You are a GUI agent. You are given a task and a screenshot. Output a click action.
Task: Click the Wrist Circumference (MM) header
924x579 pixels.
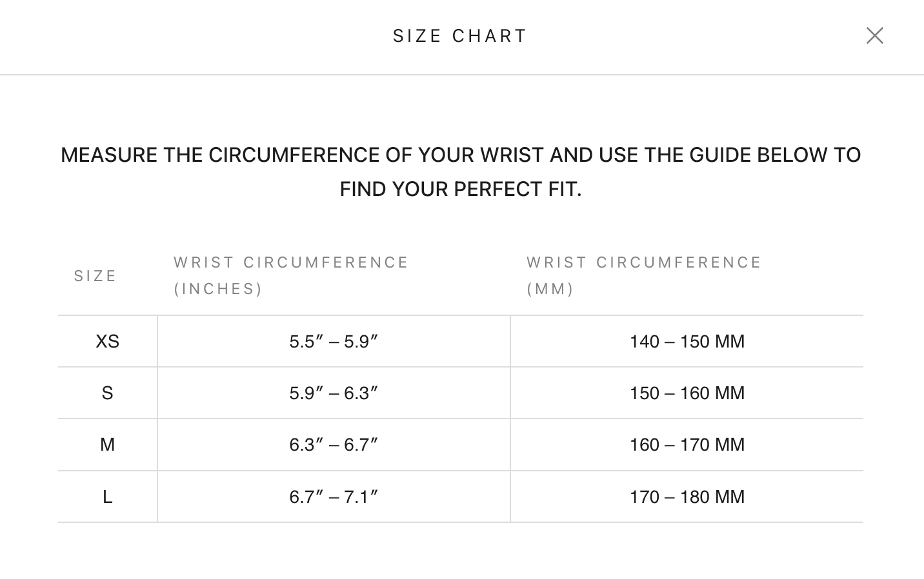[644, 275]
